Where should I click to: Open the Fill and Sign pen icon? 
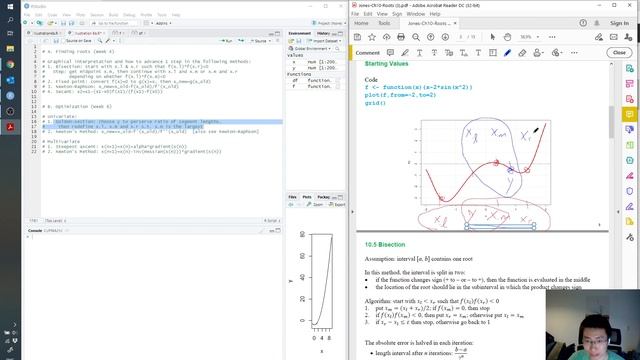tap(599, 37)
